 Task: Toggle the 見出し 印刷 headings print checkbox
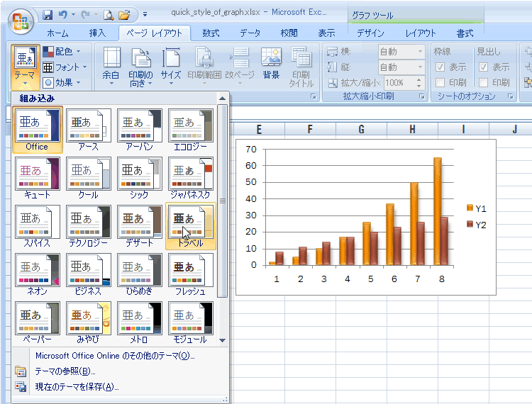tap(484, 82)
